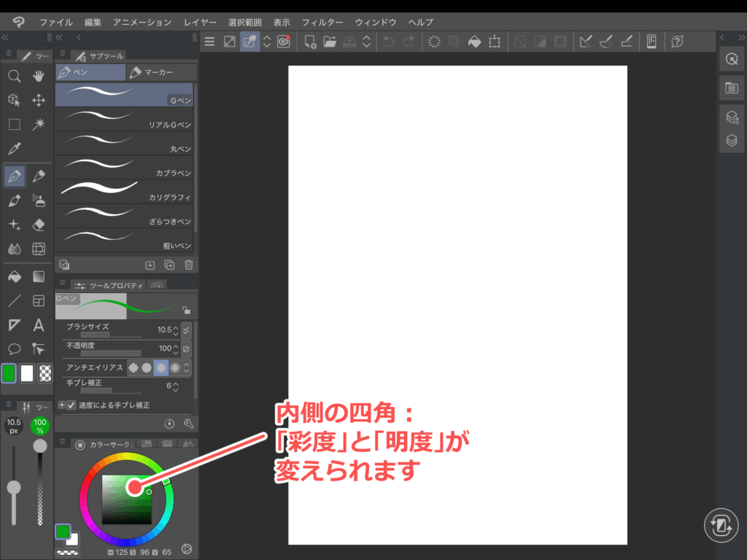The width and height of the screenshot is (747, 560).
Task: Pick the Eyedropper tool
Action: (x=14, y=149)
